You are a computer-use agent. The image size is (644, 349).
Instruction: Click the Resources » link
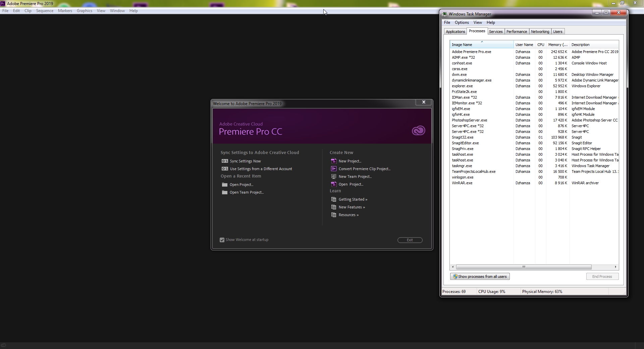(x=348, y=215)
